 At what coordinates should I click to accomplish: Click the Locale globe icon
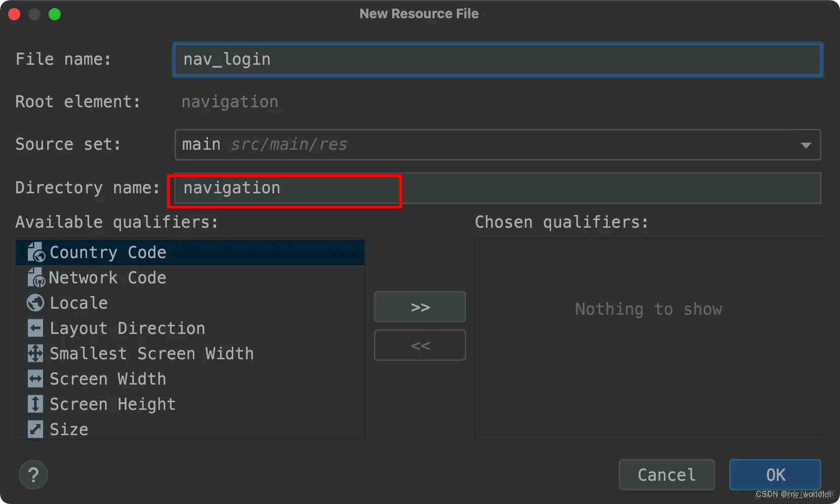pyautogui.click(x=35, y=303)
